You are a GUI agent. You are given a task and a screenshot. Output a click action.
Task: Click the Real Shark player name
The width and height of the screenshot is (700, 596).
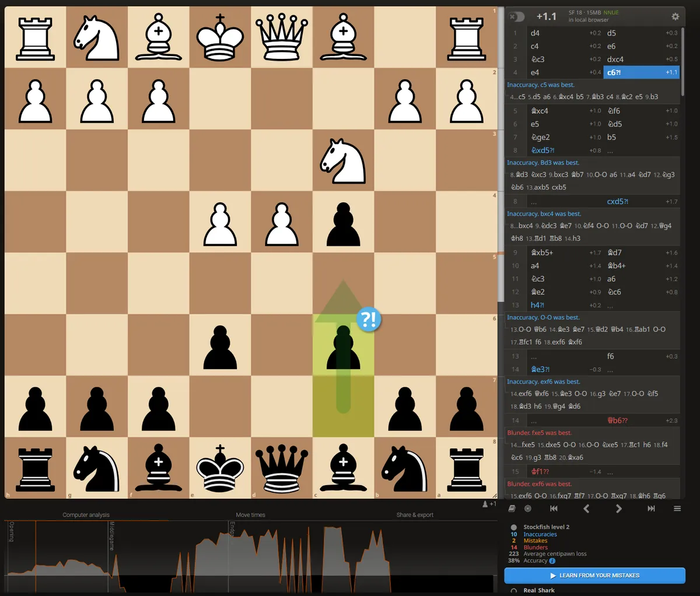click(x=540, y=590)
